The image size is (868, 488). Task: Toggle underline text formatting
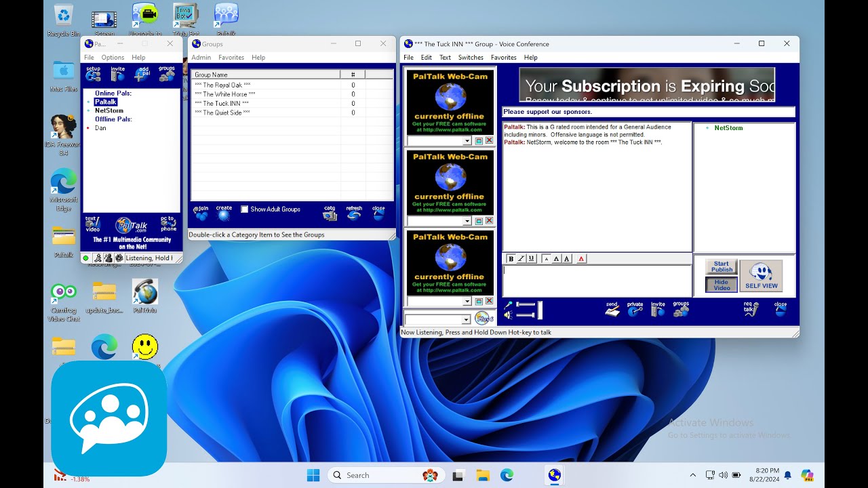tap(531, 259)
